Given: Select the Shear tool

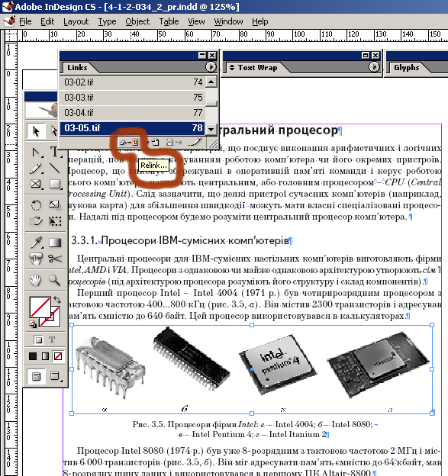Looking at the screenshot, I should click(x=36, y=221).
